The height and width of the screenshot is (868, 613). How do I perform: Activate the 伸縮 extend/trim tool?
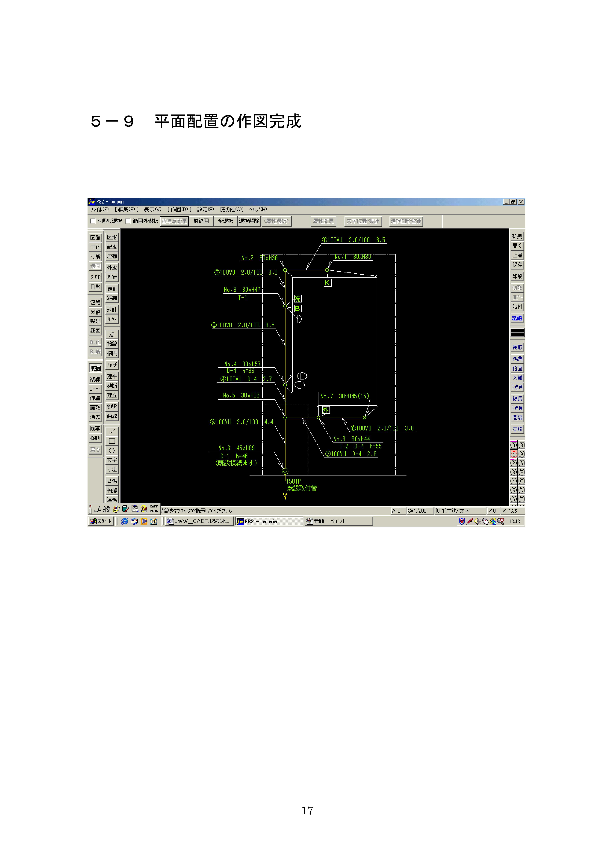pos(96,398)
